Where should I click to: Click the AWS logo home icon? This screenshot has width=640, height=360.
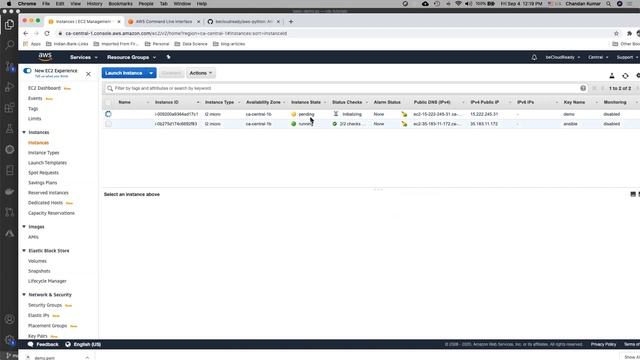pos(45,57)
